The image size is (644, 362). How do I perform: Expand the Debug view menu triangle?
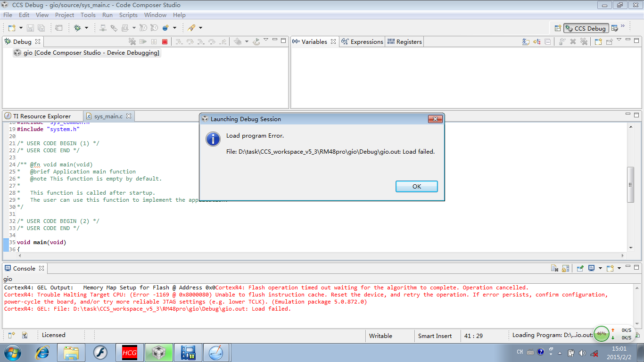266,40
